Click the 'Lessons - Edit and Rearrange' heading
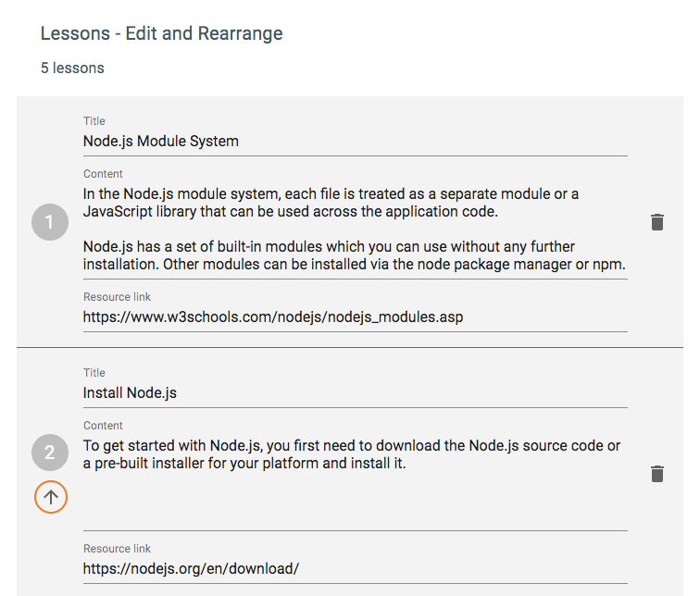Viewport: 700px width, 596px height. click(162, 34)
